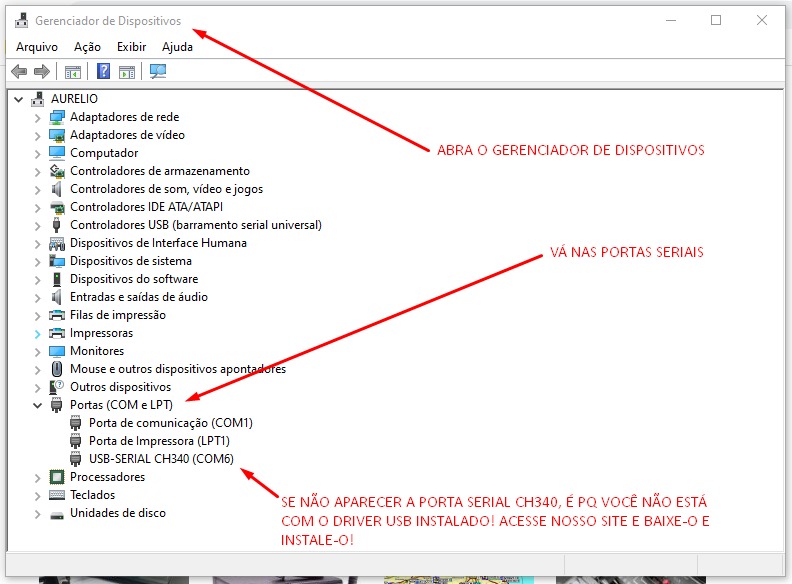Select the Computador label
The height and width of the screenshot is (584, 792).
point(104,153)
